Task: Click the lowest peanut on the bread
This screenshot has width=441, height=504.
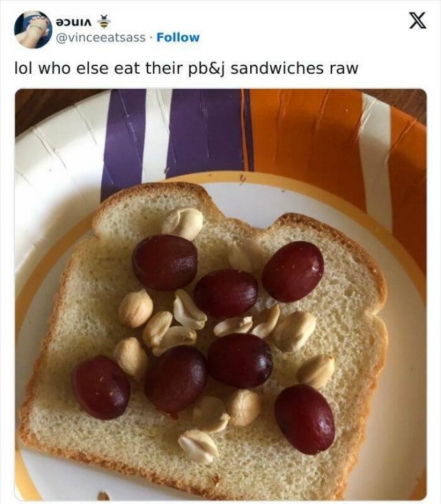Action: tap(198, 447)
